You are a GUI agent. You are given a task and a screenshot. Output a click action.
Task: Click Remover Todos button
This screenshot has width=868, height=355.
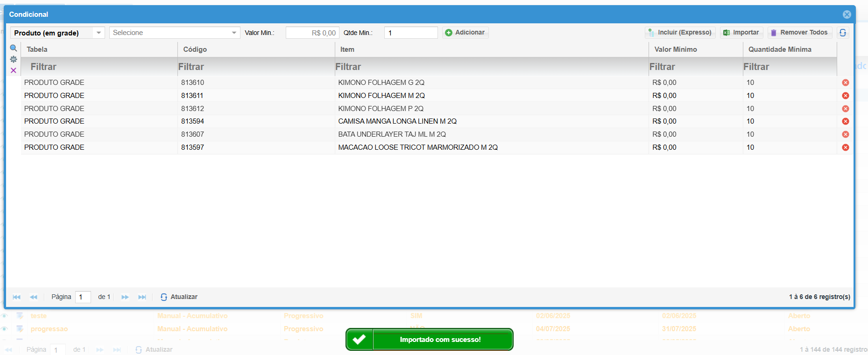tap(799, 33)
